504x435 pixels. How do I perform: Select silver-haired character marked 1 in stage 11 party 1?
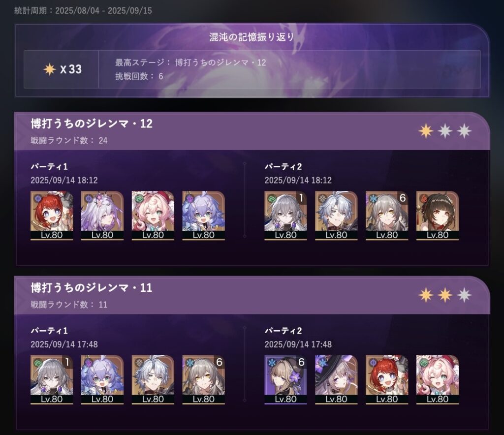point(52,380)
